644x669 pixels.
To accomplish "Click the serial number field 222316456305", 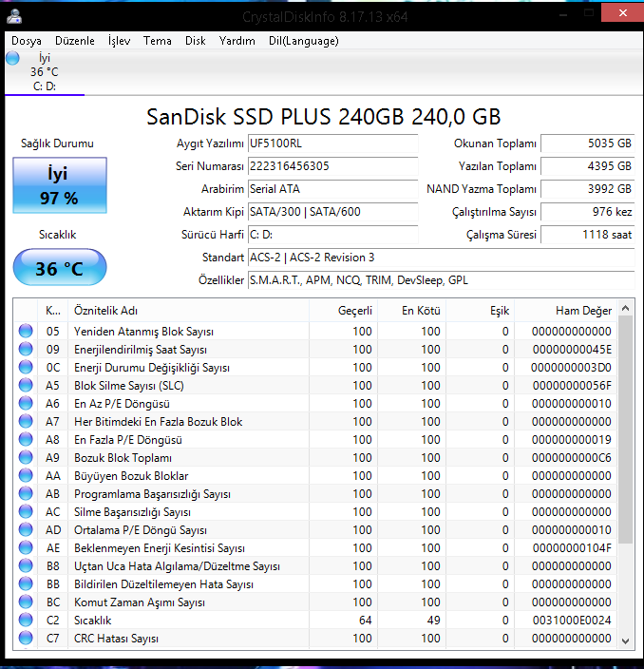I will click(333, 166).
